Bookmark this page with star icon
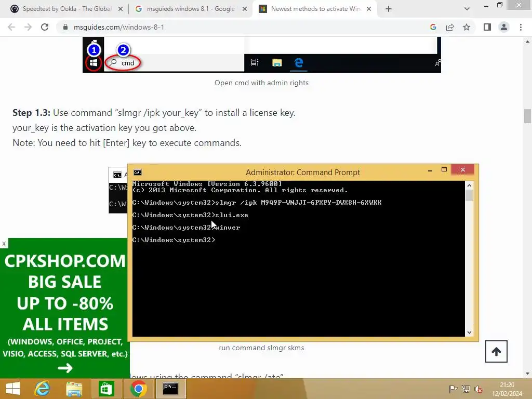532x399 pixels. point(467,27)
